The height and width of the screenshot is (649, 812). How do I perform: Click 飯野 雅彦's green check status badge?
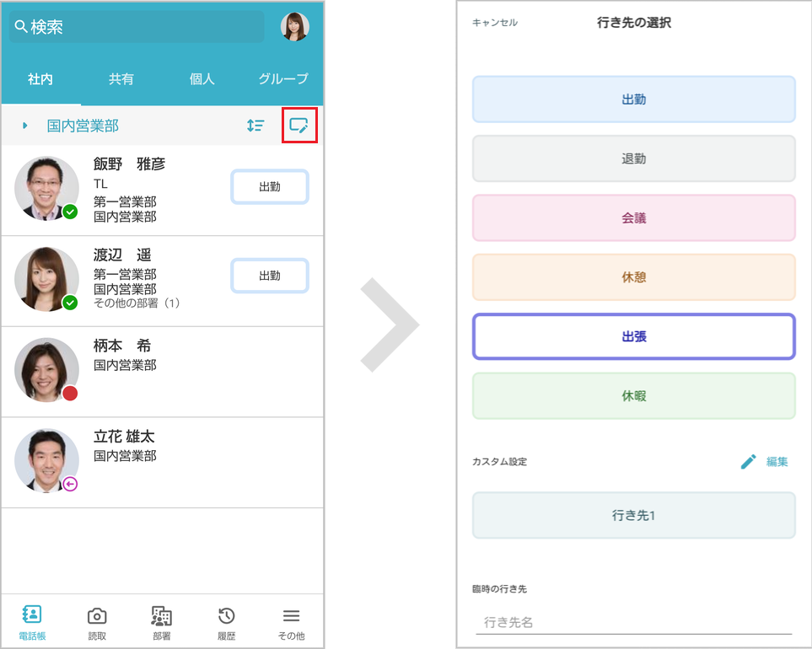point(70,212)
